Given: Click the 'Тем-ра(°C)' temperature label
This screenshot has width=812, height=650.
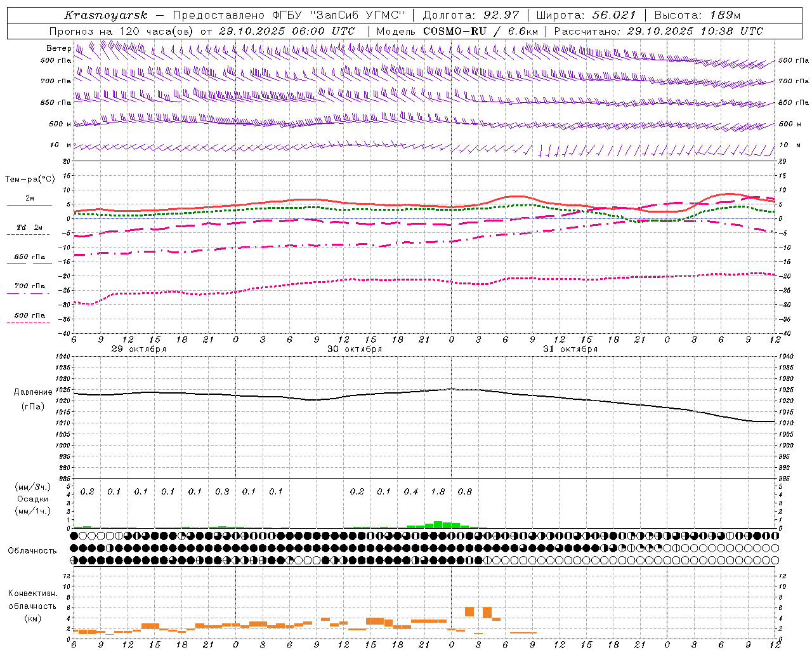Looking at the screenshot, I should tap(30, 180).
